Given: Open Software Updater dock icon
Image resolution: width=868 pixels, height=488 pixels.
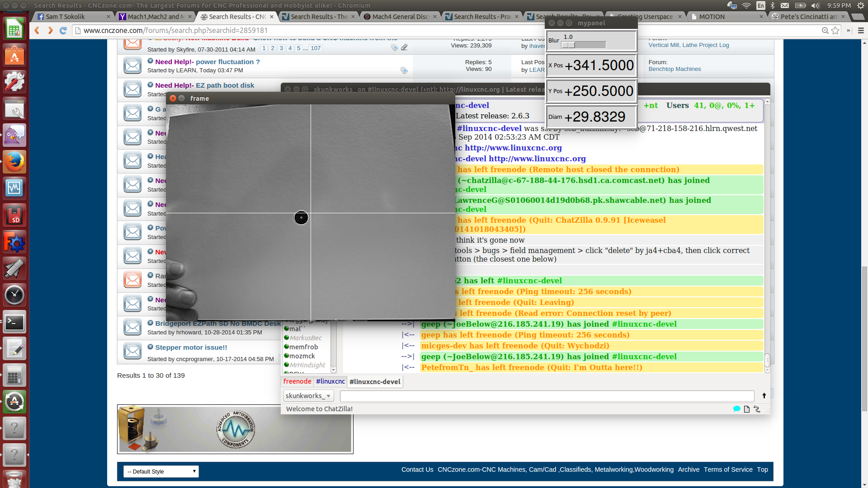Looking at the screenshot, I should point(14,402).
